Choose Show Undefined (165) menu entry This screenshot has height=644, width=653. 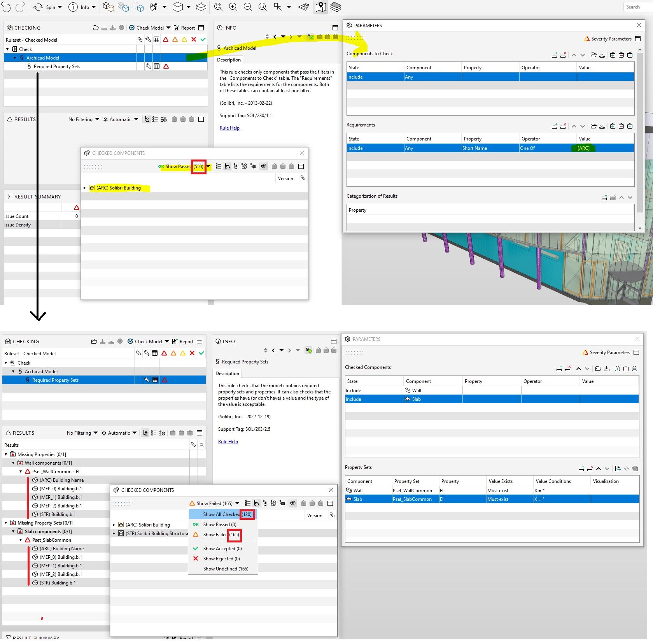[223, 569]
